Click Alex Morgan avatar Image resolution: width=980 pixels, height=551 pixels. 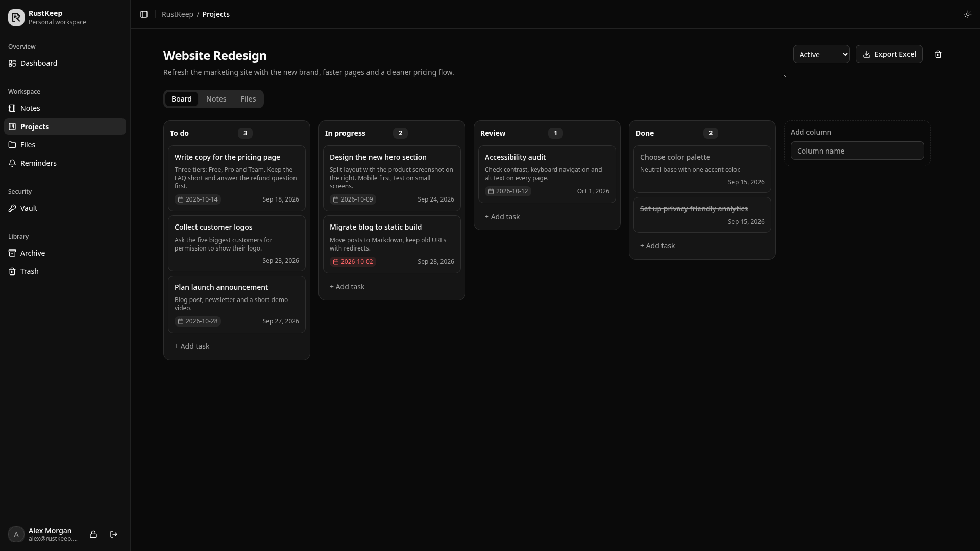click(16, 534)
